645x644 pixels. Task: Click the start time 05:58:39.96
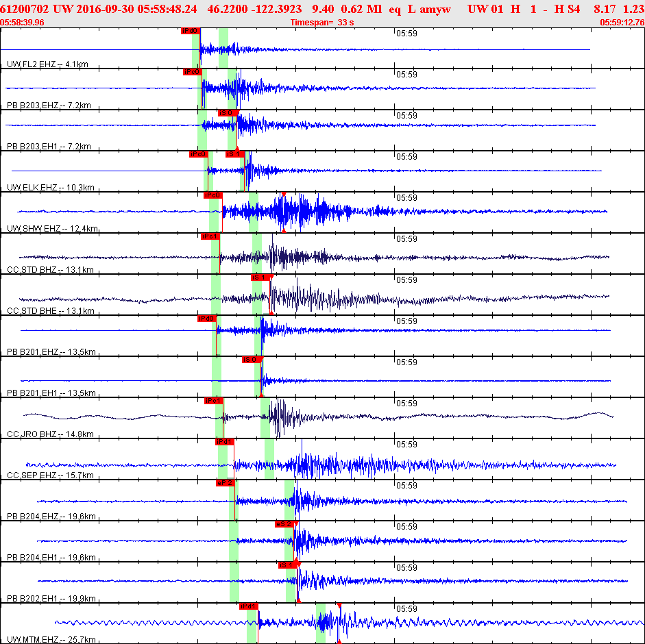(x=22, y=22)
